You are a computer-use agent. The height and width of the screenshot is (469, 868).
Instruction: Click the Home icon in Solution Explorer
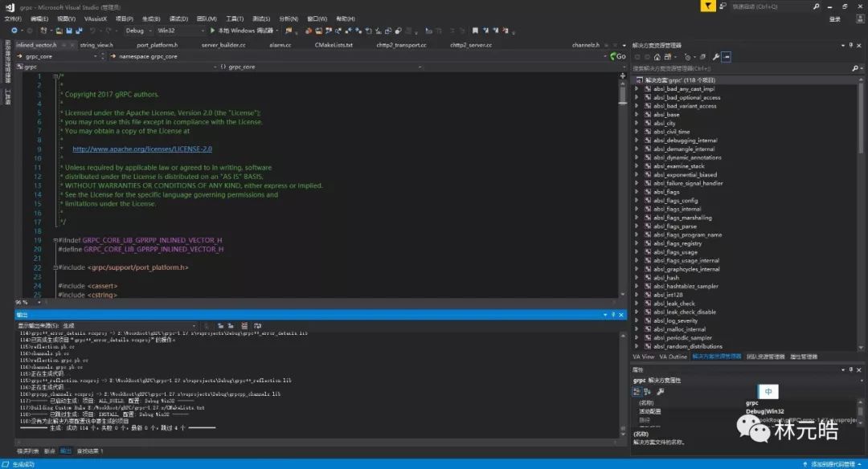click(x=658, y=57)
